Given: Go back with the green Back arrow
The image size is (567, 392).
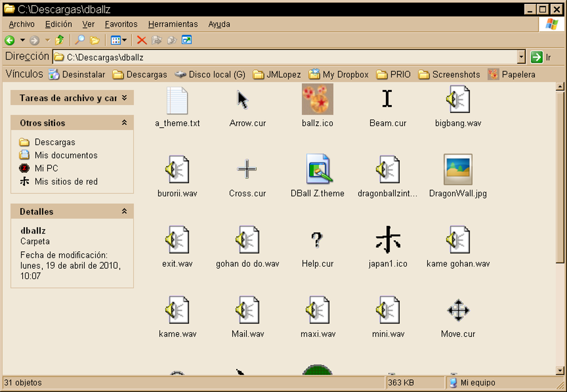Looking at the screenshot, I should 10,40.
